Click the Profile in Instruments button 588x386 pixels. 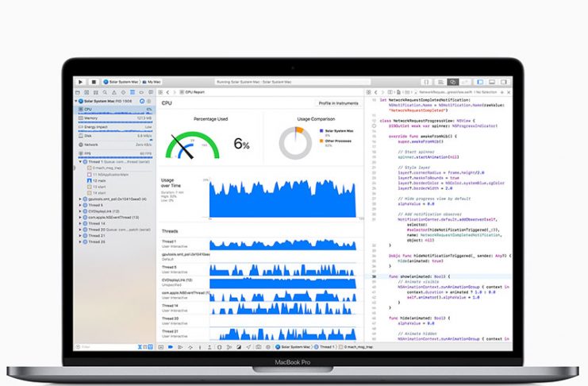click(x=338, y=103)
